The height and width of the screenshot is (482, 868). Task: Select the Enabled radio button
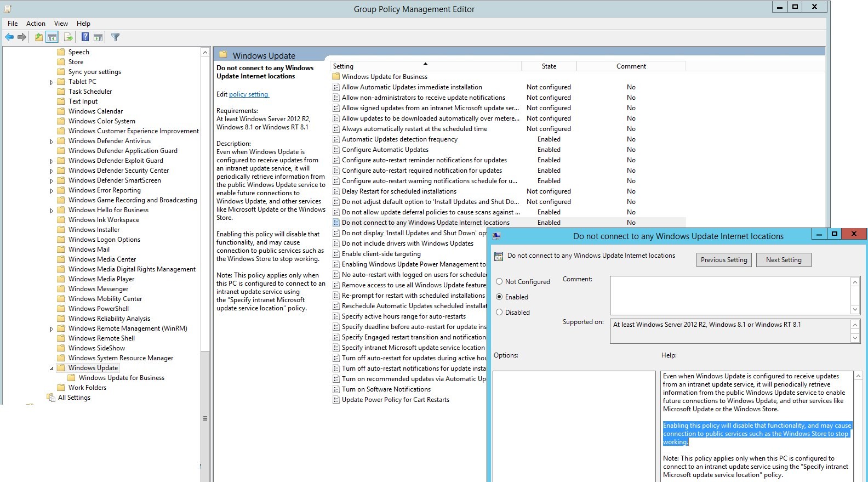(x=499, y=297)
